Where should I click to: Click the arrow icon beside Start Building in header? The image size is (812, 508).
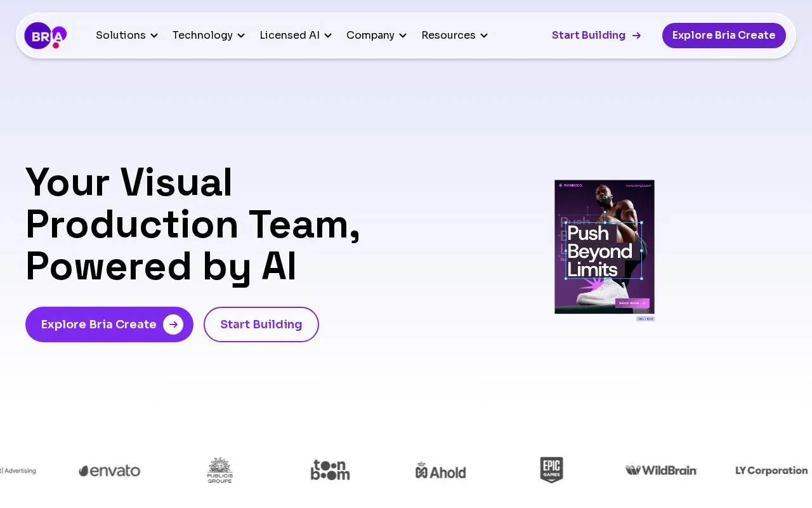tap(636, 36)
